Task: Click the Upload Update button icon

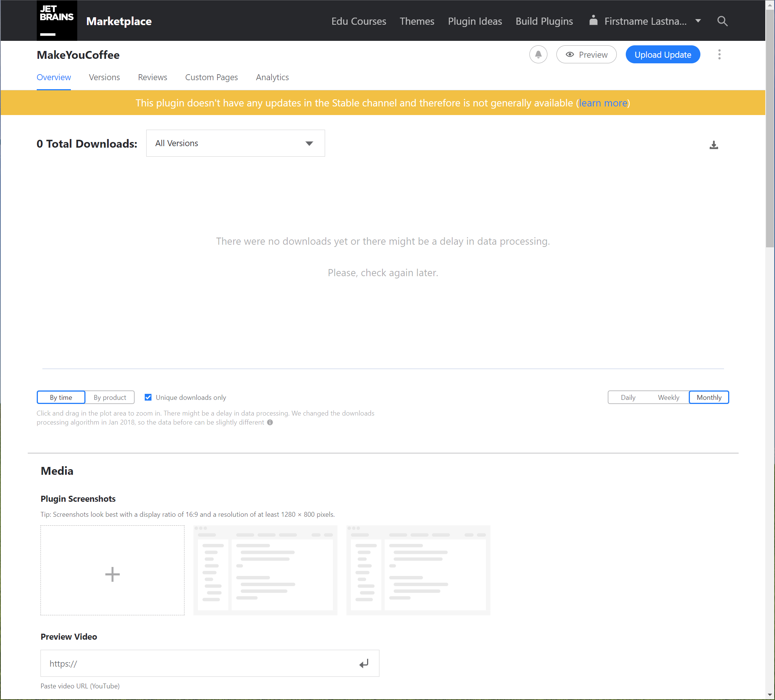Action: click(663, 55)
